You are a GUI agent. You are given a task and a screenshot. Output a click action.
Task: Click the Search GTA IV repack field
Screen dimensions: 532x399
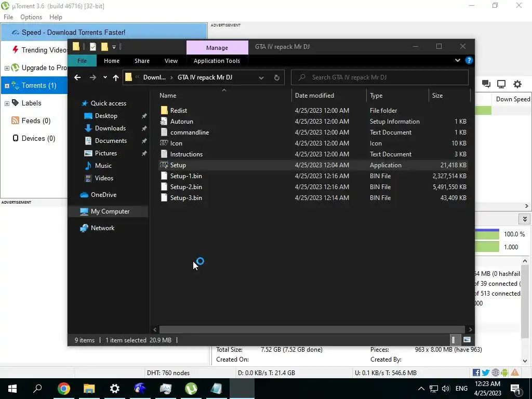pyautogui.click(x=380, y=77)
